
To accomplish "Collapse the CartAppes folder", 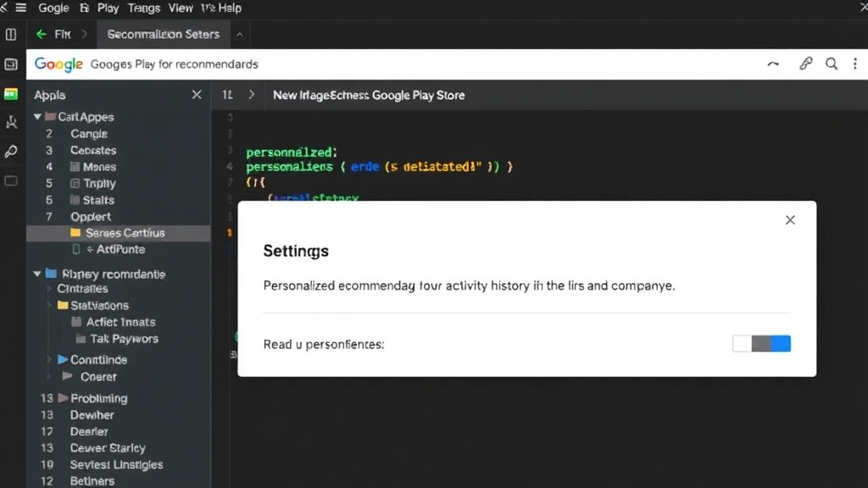I will [37, 117].
